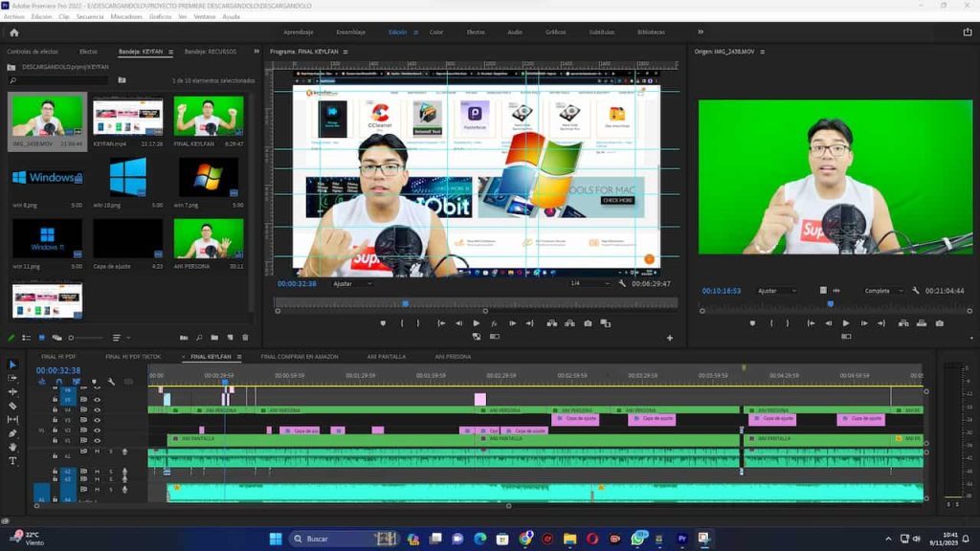
Task: Select the Selection arrow tool
Action: coord(12,364)
